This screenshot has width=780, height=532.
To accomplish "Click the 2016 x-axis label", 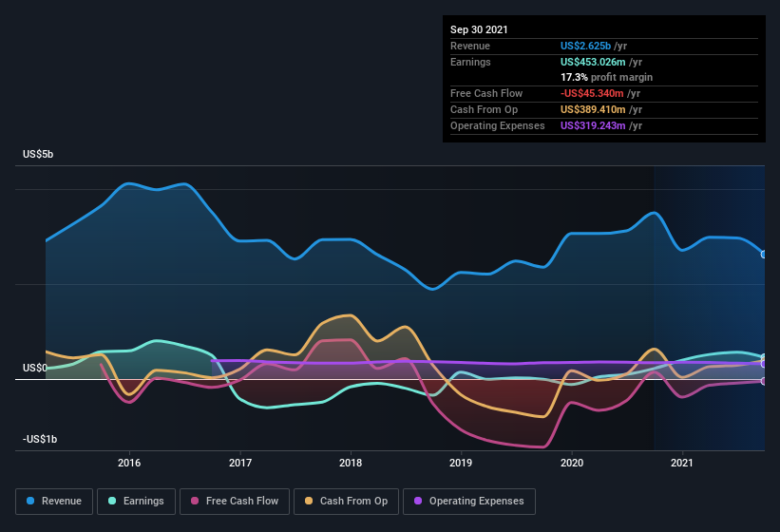I will (x=129, y=463).
